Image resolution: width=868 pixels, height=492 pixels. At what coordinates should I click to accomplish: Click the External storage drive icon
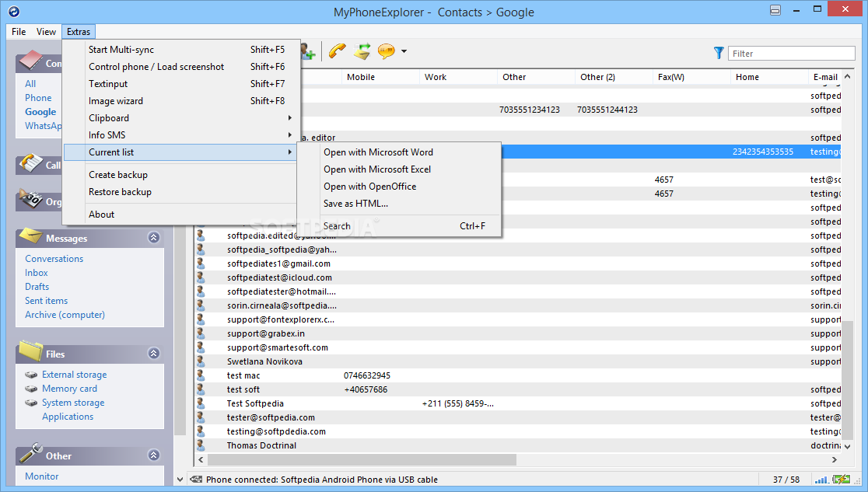(x=32, y=375)
